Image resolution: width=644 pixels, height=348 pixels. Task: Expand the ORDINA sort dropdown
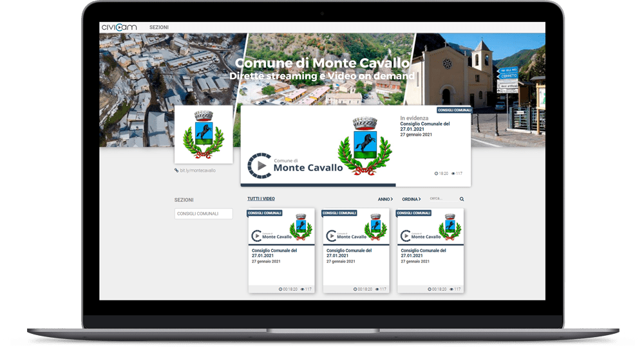click(x=411, y=199)
